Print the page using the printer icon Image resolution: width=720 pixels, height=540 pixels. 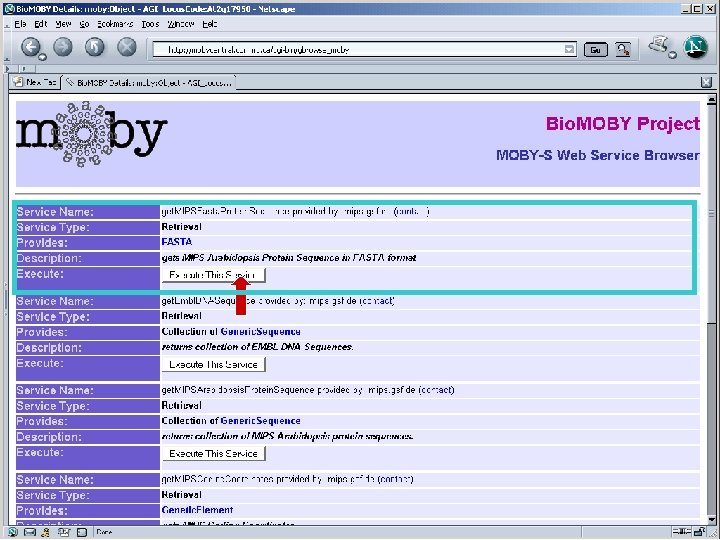click(658, 45)
